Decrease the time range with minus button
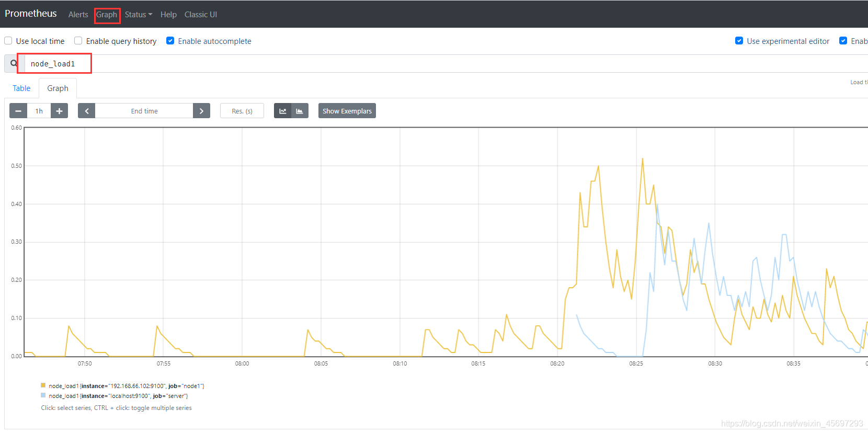 [18, 111]
